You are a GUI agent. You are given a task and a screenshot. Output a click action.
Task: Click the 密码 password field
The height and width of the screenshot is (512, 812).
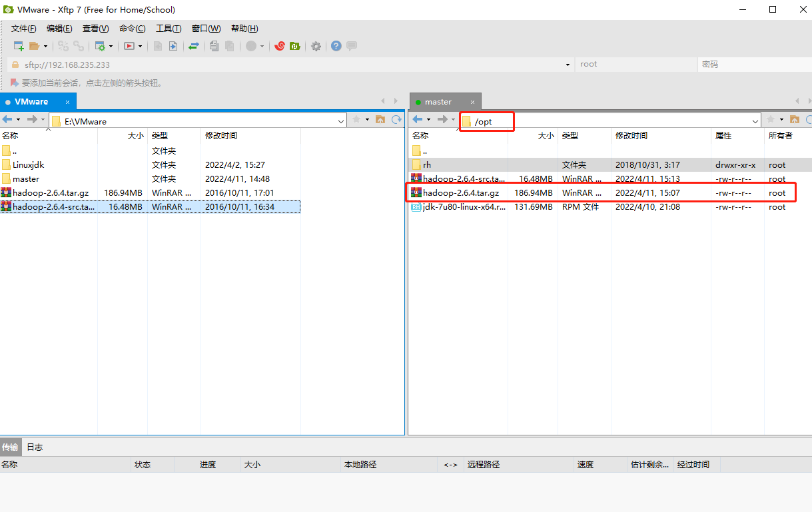pos(755,65)
